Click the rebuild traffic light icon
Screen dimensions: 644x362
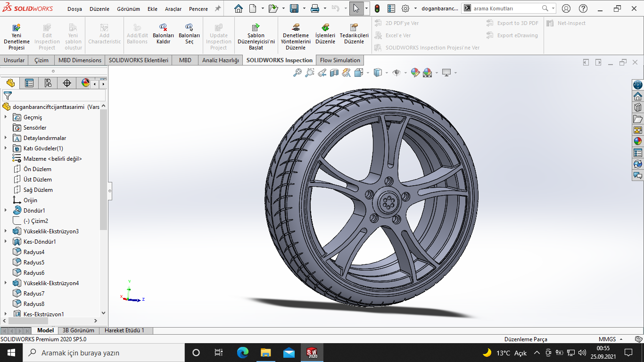pyautogui.click(x=377, y=8)
